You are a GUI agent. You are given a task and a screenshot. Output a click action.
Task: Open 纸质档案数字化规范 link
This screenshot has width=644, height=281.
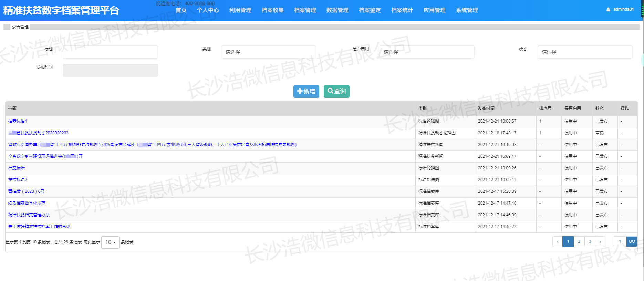tap(27, 203)
